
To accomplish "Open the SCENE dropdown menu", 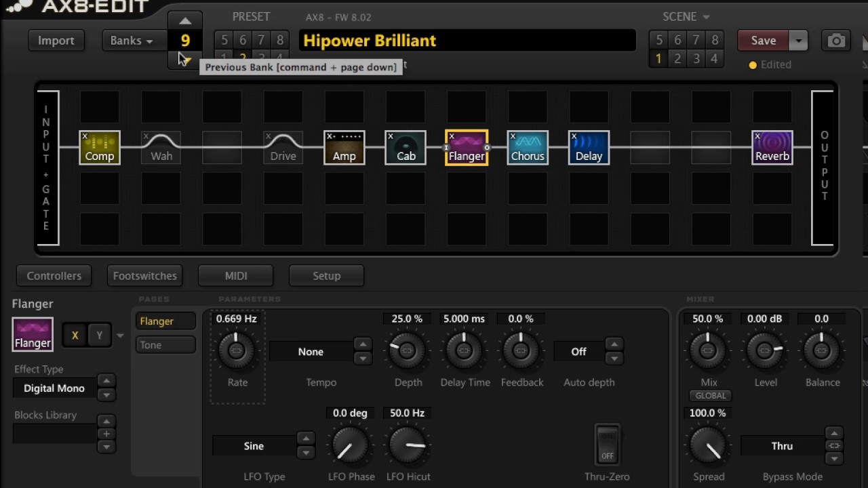I will click(686, 16).
